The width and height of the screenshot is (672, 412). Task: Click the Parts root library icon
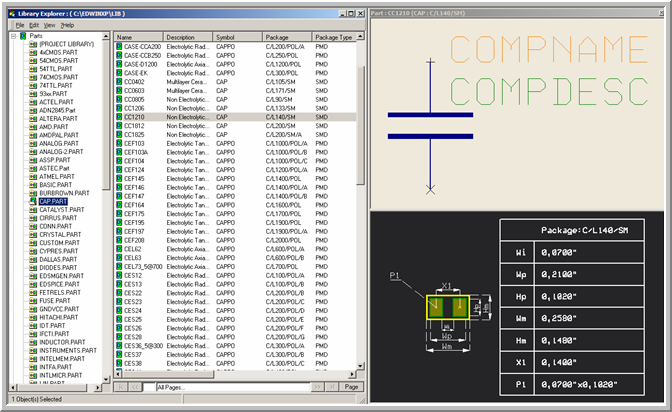23,36
